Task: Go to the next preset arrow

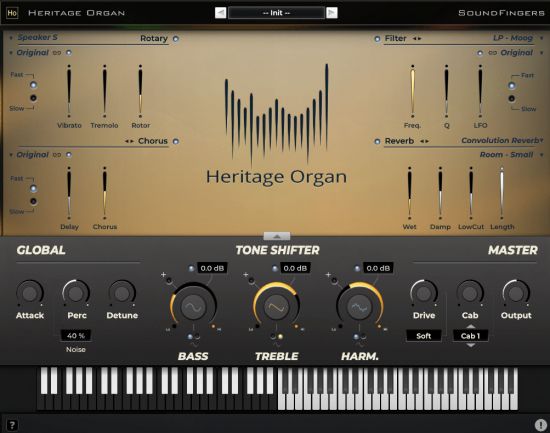Action: 331,13
